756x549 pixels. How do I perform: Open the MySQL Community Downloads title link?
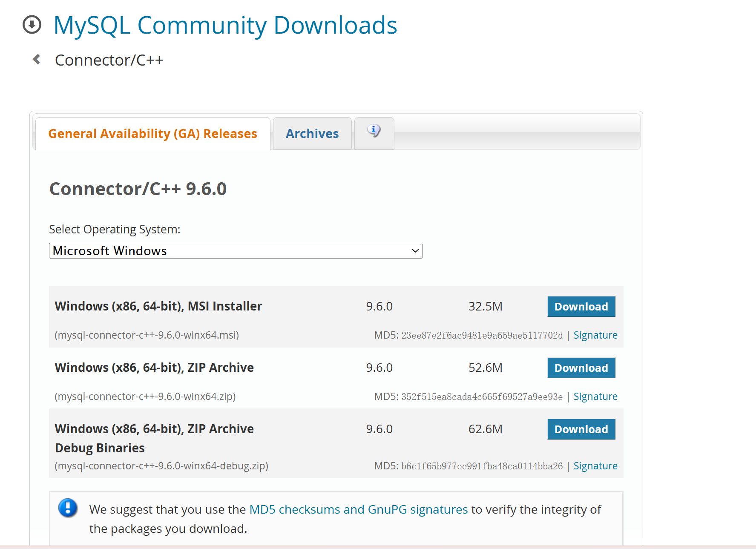[225, 26]
